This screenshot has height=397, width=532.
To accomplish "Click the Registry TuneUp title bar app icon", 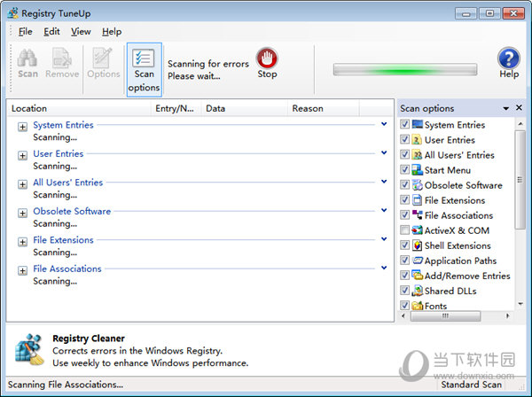I will 13,13.
